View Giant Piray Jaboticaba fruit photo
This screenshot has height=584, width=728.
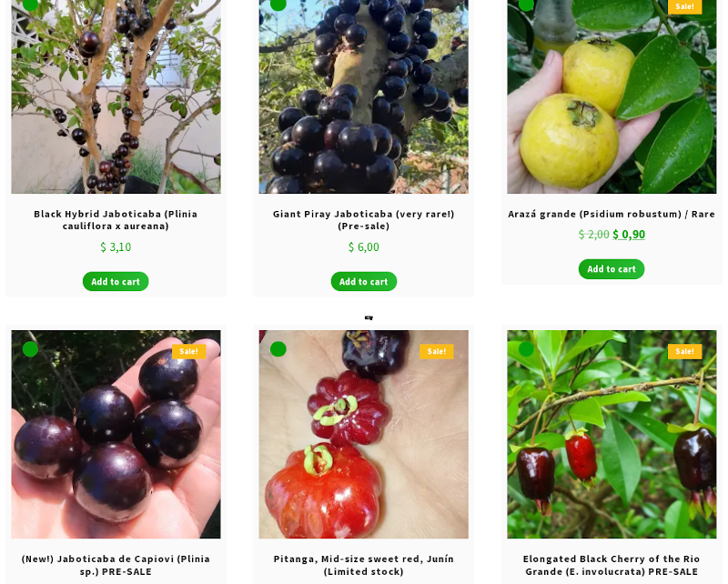point(363,96)
